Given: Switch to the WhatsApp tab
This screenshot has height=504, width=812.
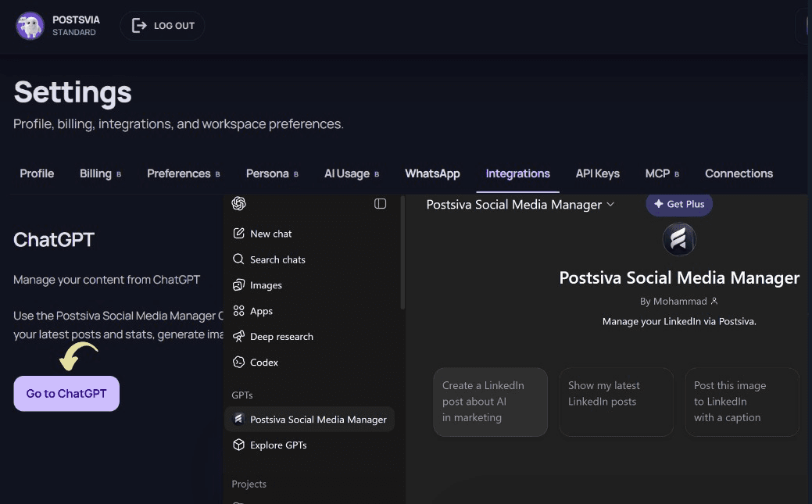Looking at the screenshot, I should point(432,173).
